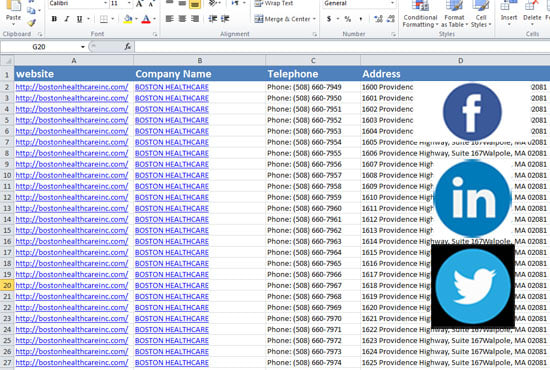
Task: Toggle Bold formatting
Action: [x=54, y=19]
